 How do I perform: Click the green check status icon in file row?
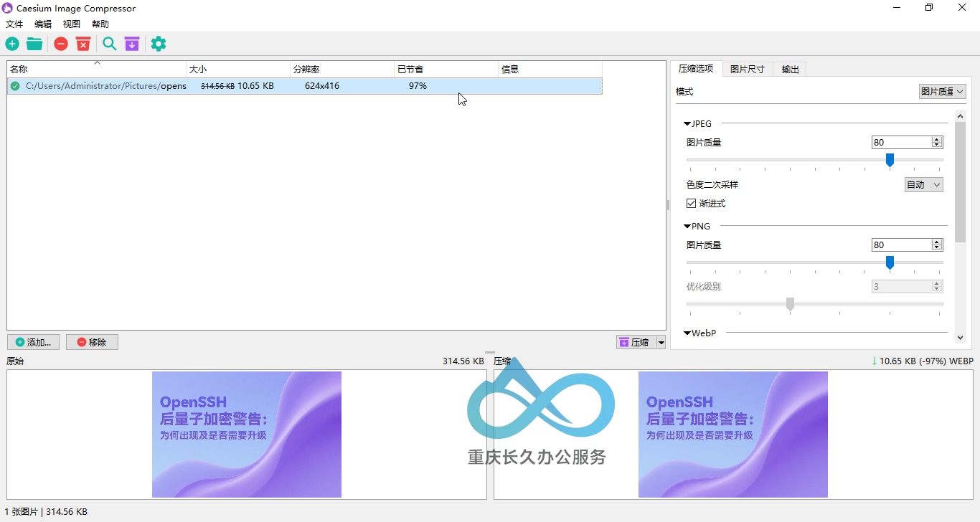point(15,86)
